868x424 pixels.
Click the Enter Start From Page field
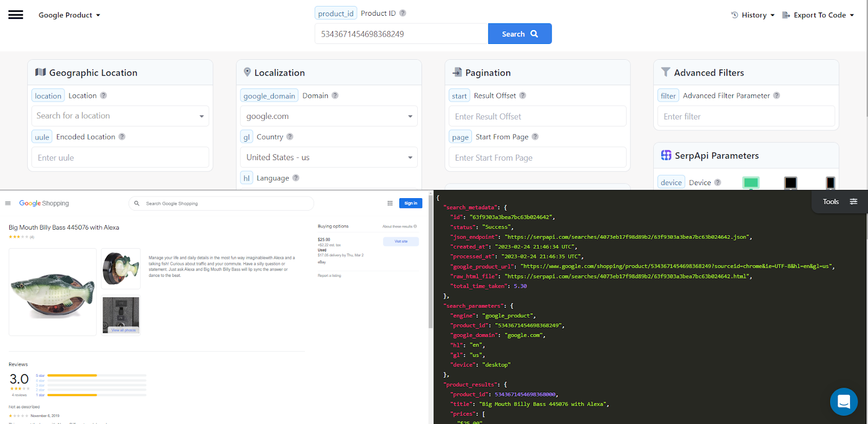coord(538,157)
